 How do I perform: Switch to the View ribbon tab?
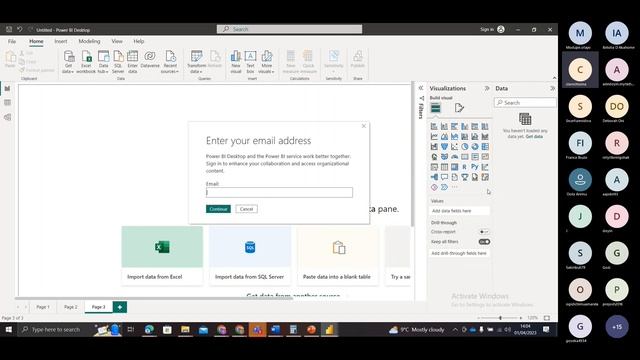[117, 41]
